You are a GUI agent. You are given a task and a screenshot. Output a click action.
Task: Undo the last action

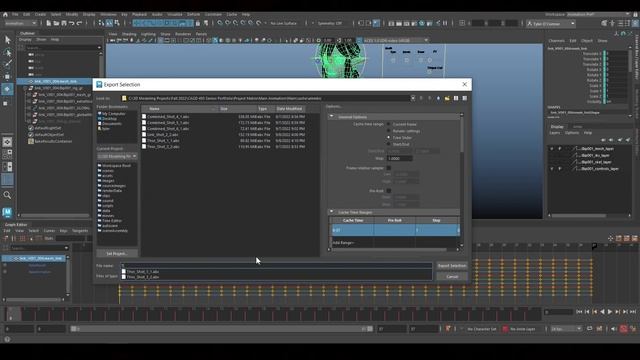71,23
